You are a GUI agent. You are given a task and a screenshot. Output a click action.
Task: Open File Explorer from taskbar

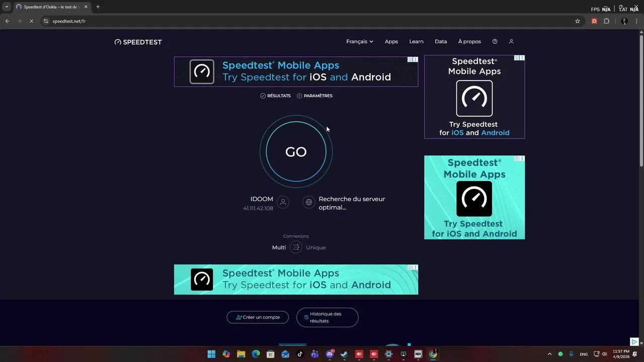pyautogui.click(x=241, y=354)
